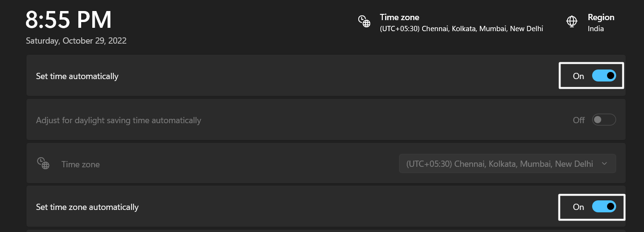
Task: Click the Region heading in the header
Action: 601,17
